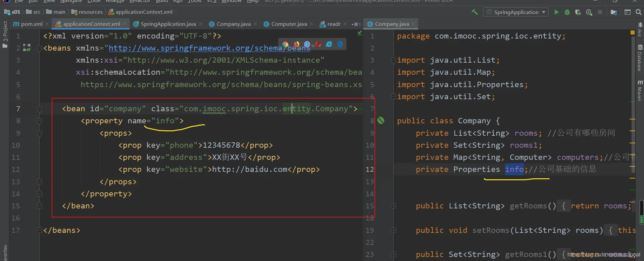
Task: Open the XML preview in Firefox
Action: click(x=296, y=44)
